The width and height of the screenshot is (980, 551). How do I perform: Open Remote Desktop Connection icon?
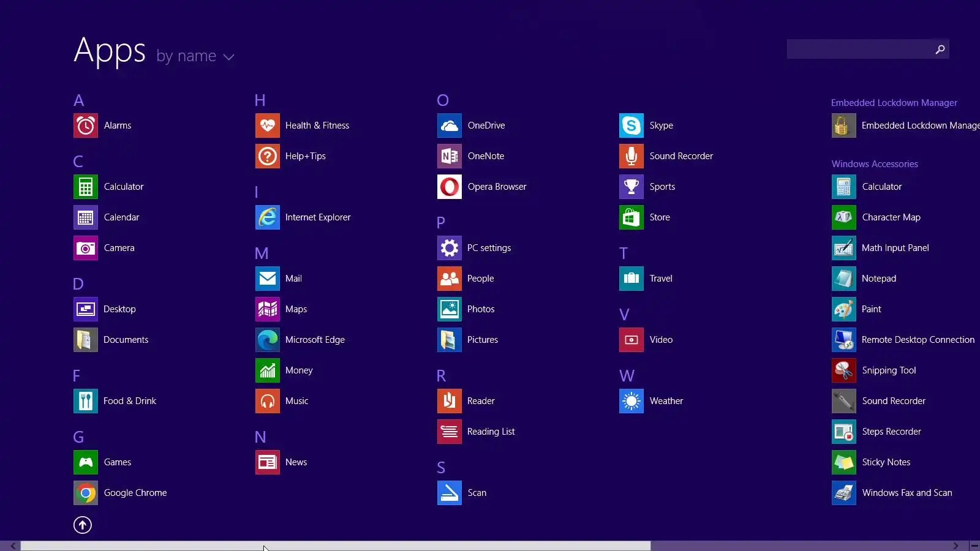click(844, 340)
